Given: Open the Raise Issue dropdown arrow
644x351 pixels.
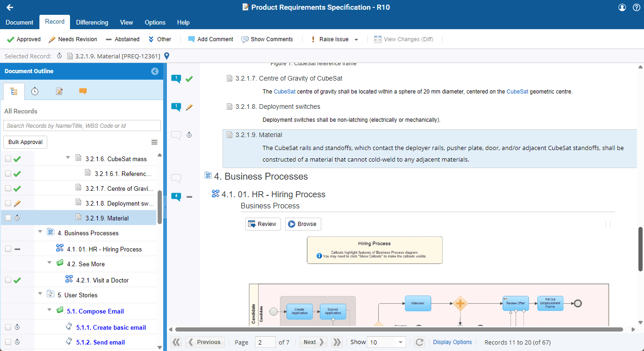Looking at the screenshot, I should tap(356, 40).
